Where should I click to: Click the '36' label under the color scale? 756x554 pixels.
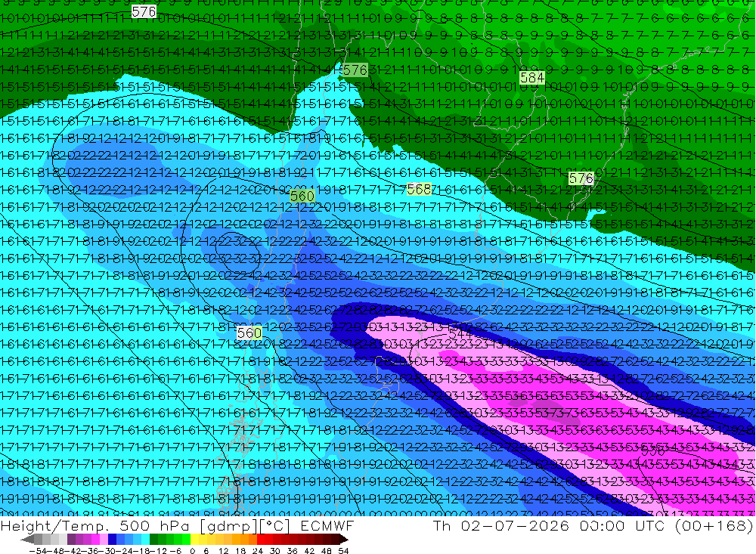[292, 551]
